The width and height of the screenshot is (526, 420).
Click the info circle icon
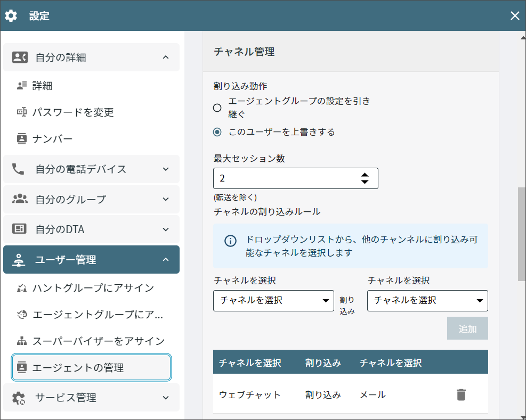tap(230, 241)
